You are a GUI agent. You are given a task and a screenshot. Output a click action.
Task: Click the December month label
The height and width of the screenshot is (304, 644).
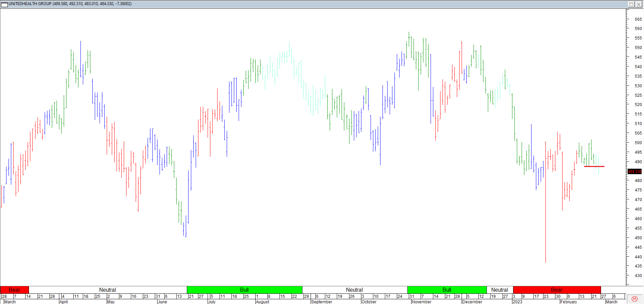[472, 302]
